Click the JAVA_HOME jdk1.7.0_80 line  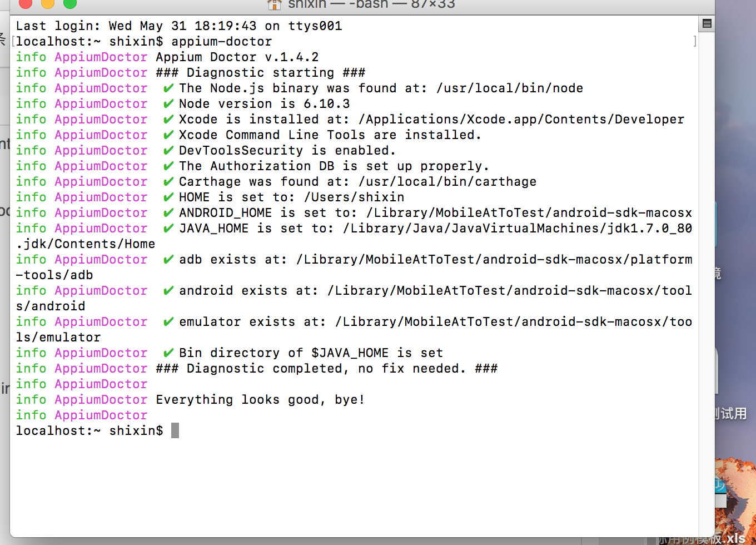[436, 229]
